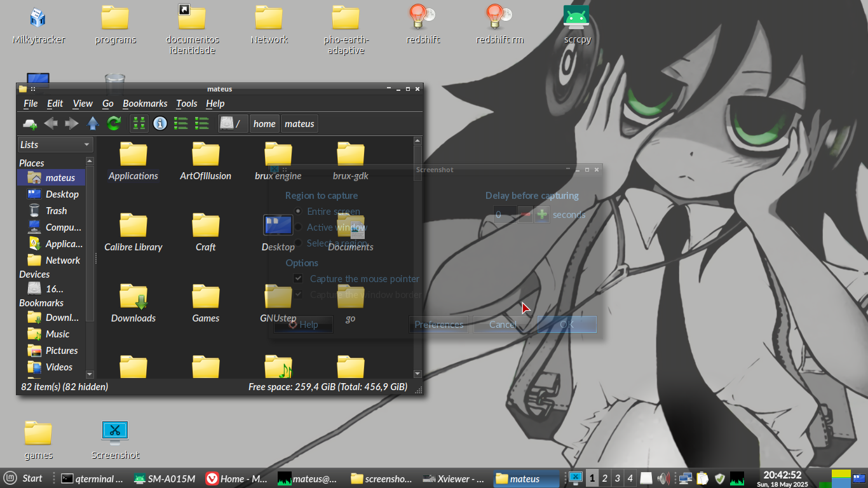Open the View menu

click(x=83, y=104)
